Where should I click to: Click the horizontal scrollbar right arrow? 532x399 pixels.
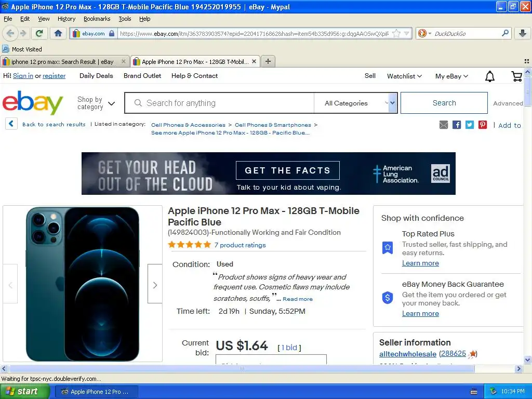[x=518, y=368]
